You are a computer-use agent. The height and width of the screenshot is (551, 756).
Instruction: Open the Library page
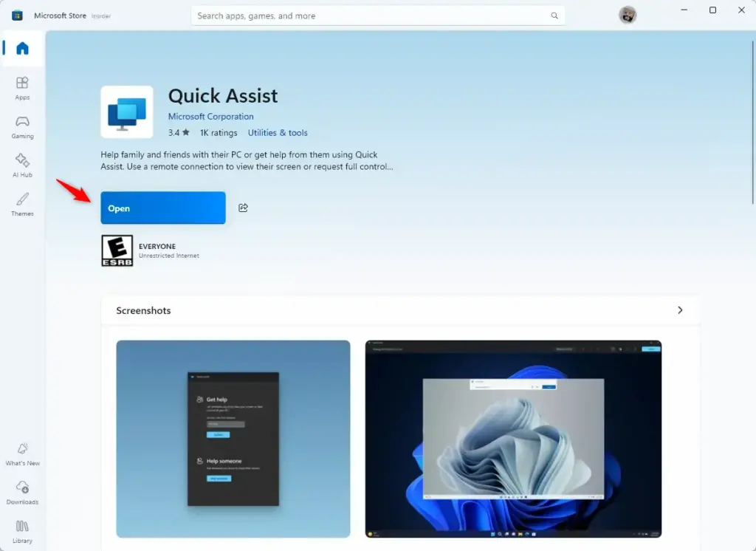22,532
